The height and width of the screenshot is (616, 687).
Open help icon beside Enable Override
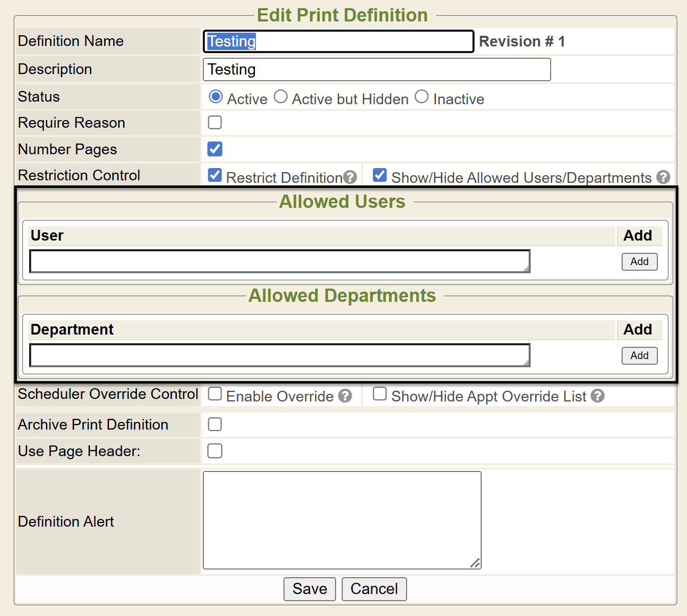tap(345, 396)
